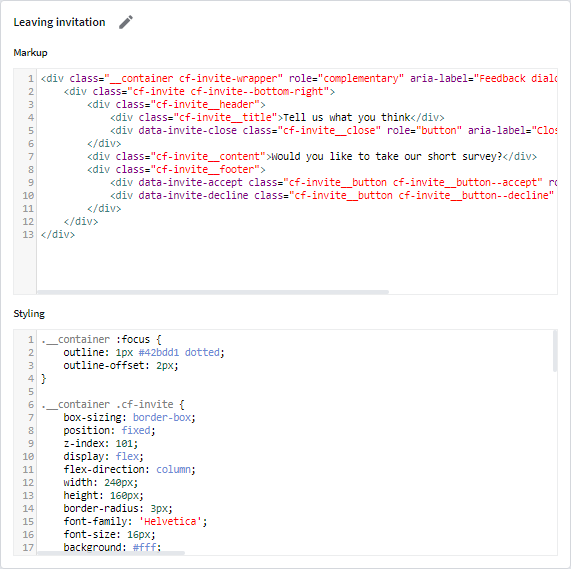571x569 pixels.
Task: Click the 'flex-direction: column' line
Action: (x=130, y=470)
